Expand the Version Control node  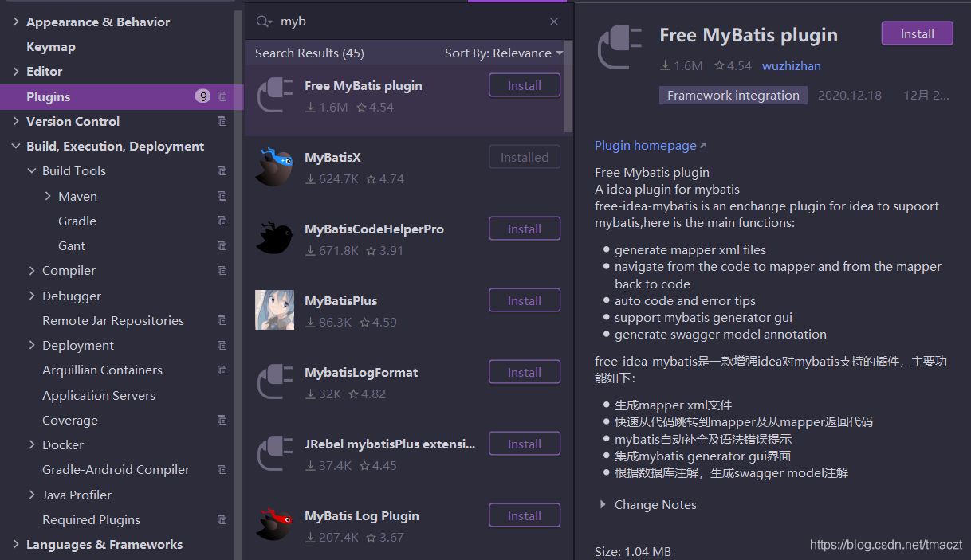point(16,121)
